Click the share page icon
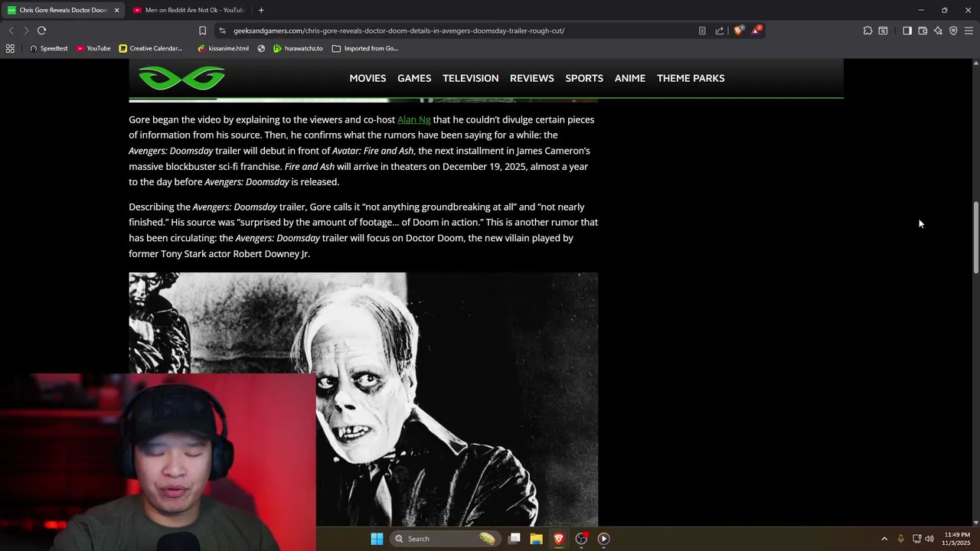This screenshot has width=980, height=551. pyautogui.click(x=720, y=31)
